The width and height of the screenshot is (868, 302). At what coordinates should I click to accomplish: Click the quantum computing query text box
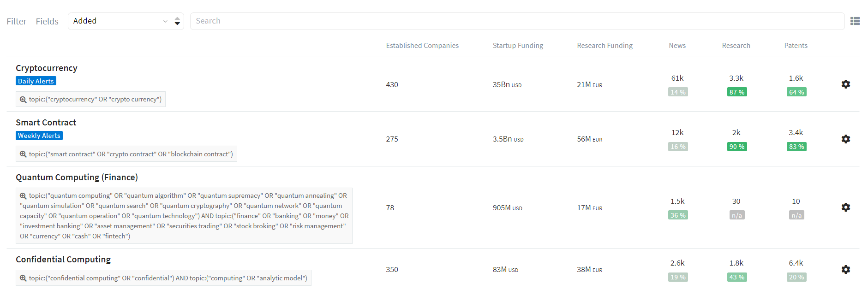point(184,216)
